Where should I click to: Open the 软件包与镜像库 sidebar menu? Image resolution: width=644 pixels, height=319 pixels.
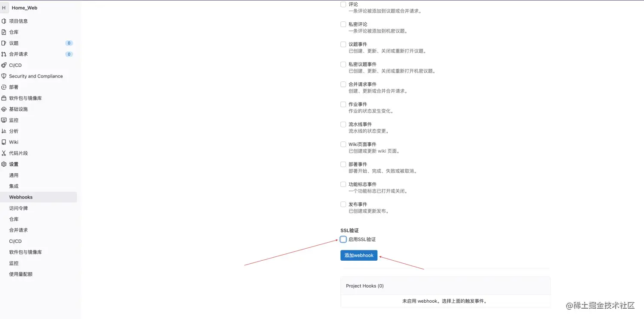[x=25, y=98]
